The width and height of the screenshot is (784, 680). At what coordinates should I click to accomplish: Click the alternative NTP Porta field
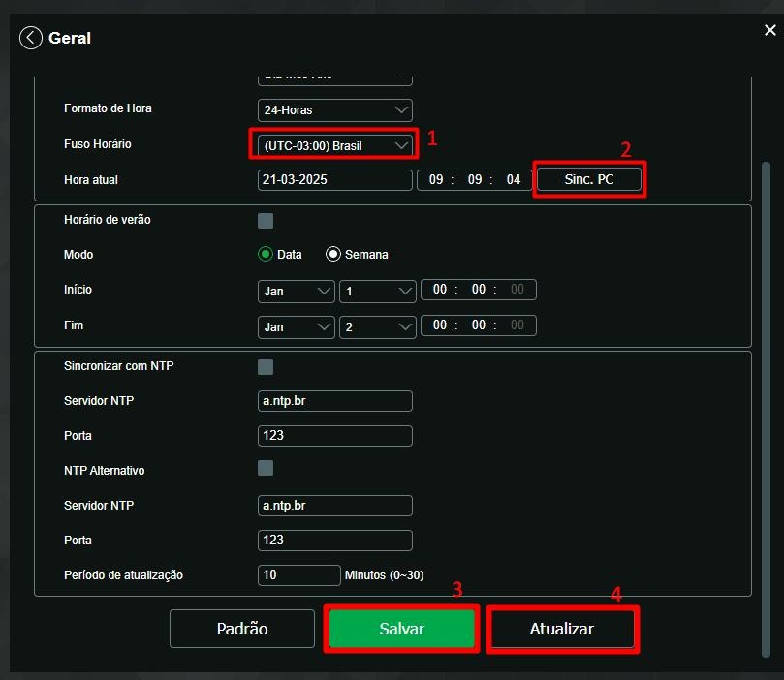coord(335,541)
